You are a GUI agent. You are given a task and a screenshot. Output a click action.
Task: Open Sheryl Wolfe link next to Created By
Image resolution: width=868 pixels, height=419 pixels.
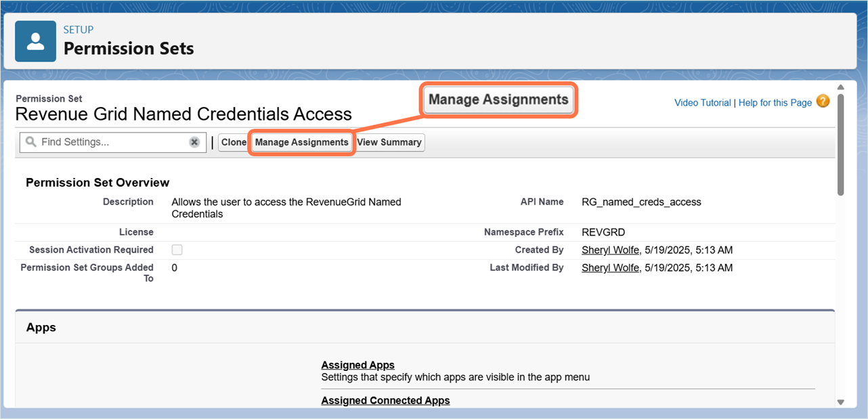pyautogui.click(x=610, y=250)
